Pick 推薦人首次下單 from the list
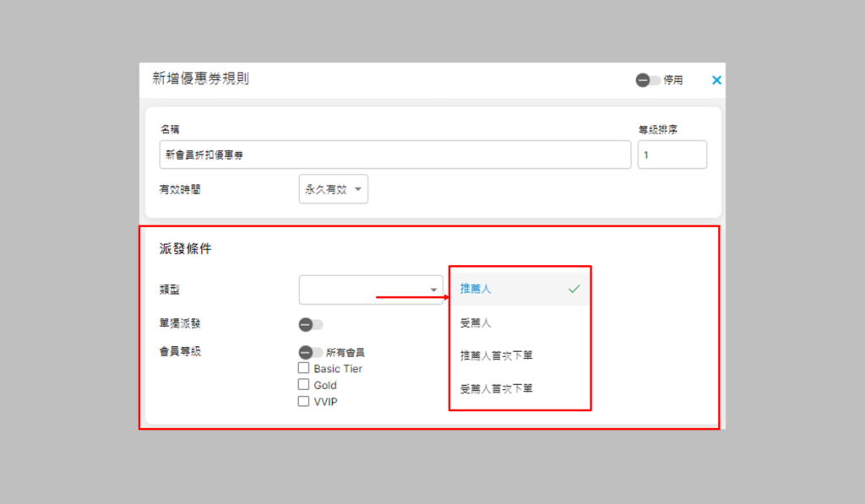The height and width of the screenshot is (504, 865). 496,355
